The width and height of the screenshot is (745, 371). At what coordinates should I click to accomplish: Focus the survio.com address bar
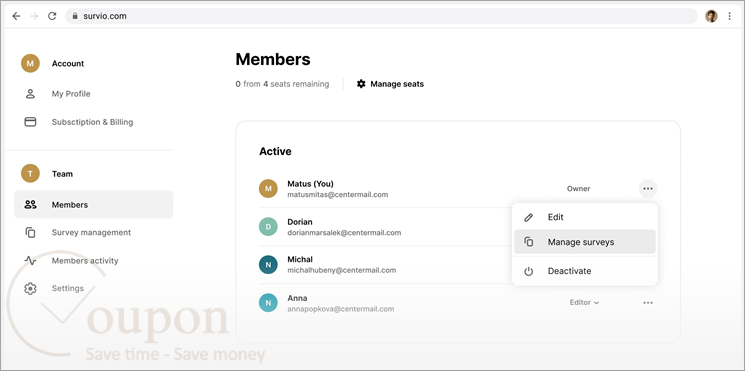pos(381,16)
